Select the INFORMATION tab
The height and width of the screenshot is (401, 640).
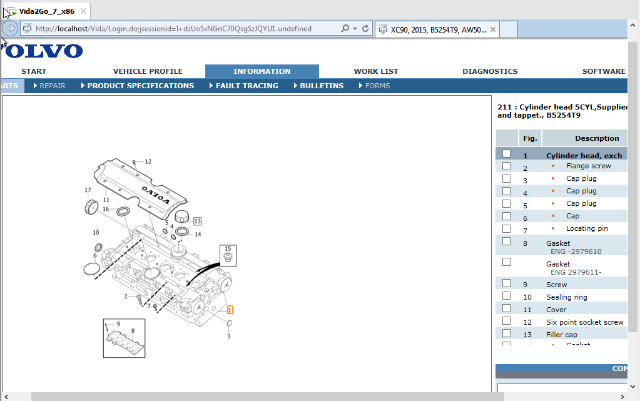tap(262, 71)
